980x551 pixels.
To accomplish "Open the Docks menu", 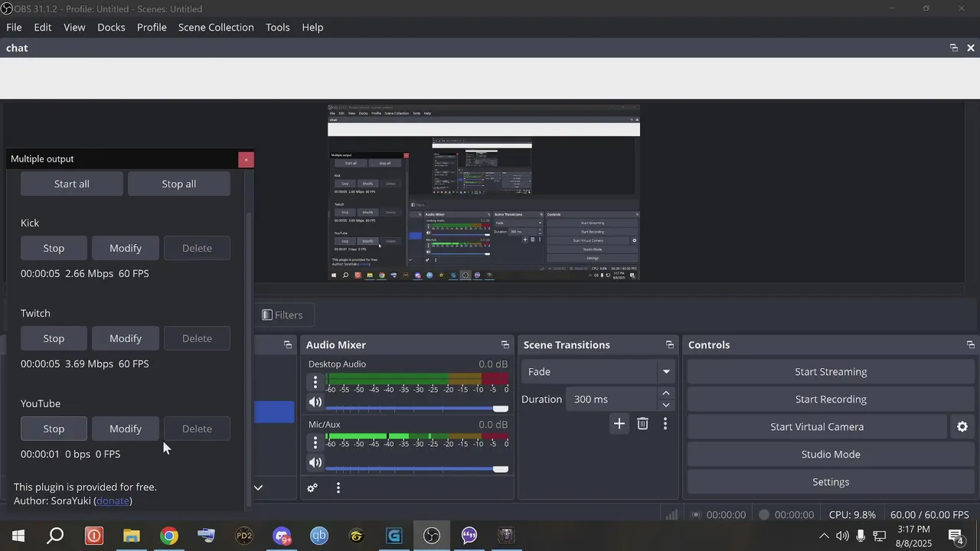I will pyautogui.click(x=111, y=27).
